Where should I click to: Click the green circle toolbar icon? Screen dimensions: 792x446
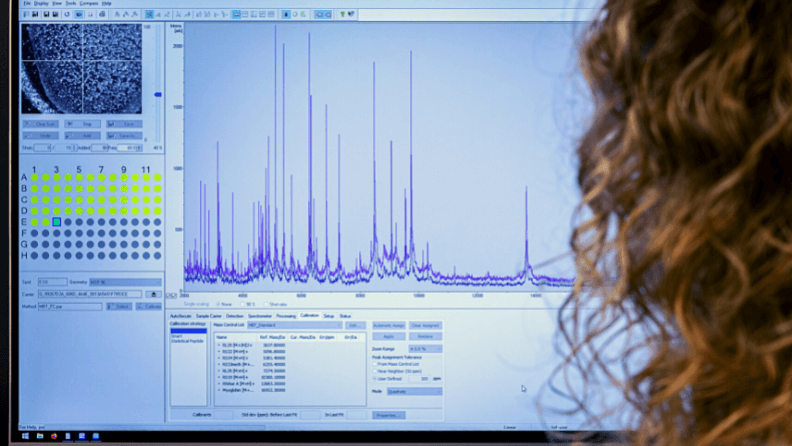[x=295, y=15]
